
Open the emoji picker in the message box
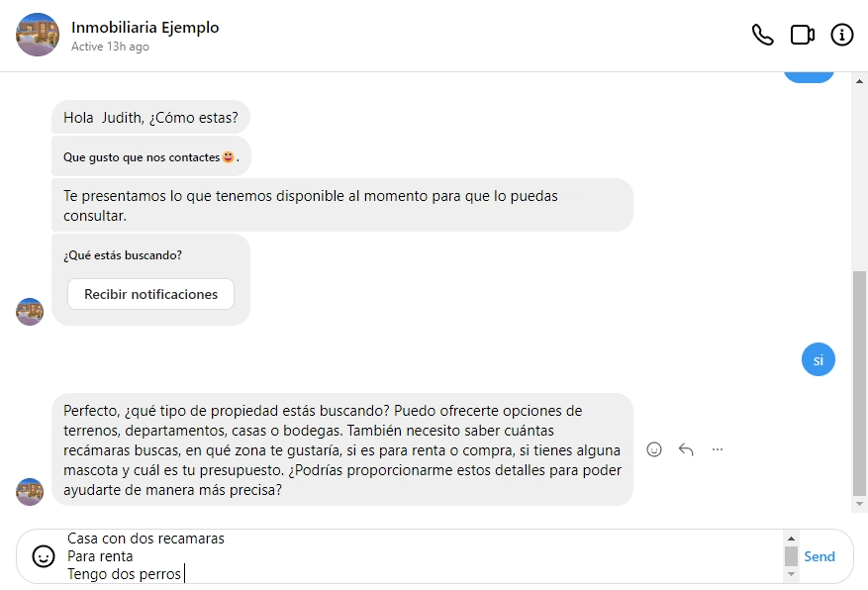[x=42, y=556]
